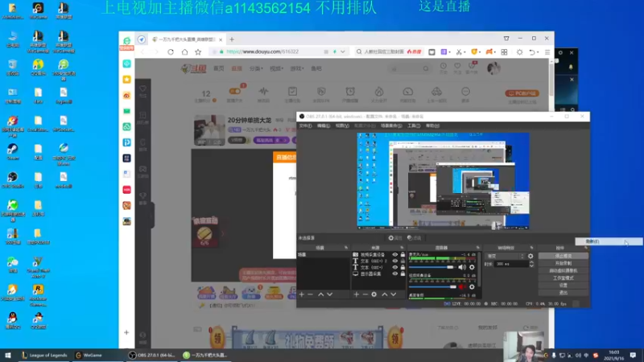This screenshot has width=644, height=362.
Task: Move the scene up in OBS
Action: click(320, 294)
